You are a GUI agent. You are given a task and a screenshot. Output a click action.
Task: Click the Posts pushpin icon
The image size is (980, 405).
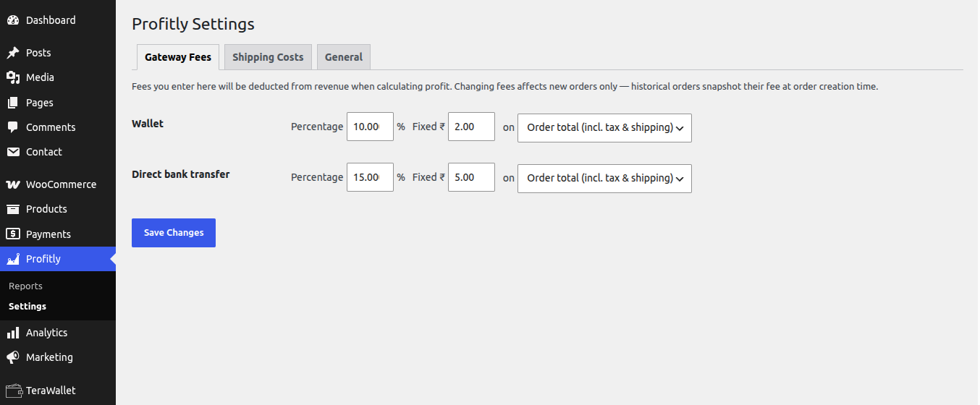coord(13,53)
